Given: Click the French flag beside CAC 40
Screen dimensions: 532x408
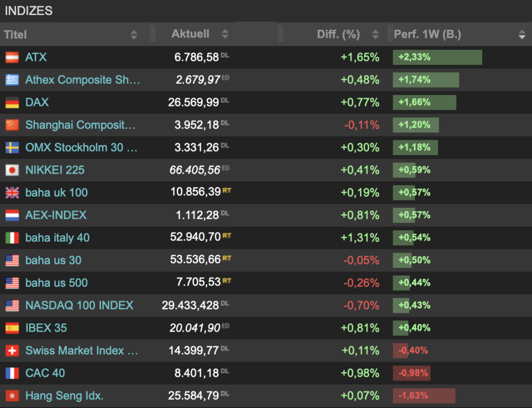Looking at the screenshot, I should (12, 373).
